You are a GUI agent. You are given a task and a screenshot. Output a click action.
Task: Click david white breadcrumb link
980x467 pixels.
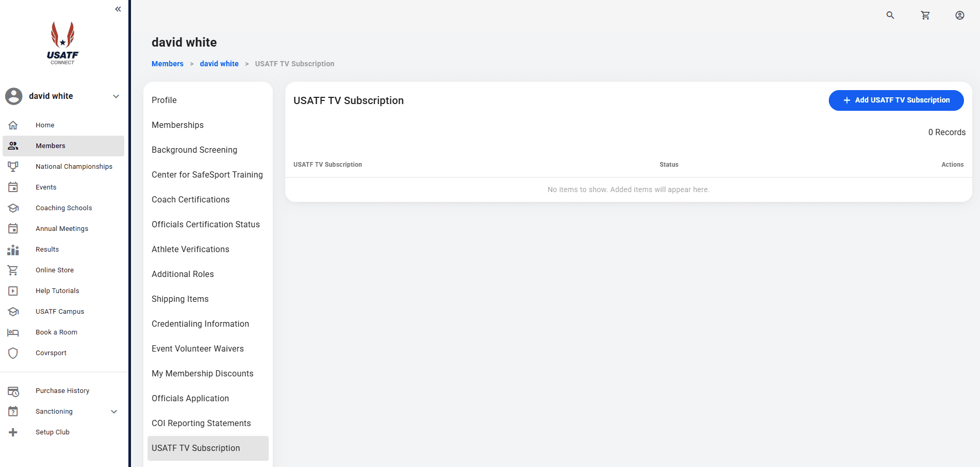point(219,64)
